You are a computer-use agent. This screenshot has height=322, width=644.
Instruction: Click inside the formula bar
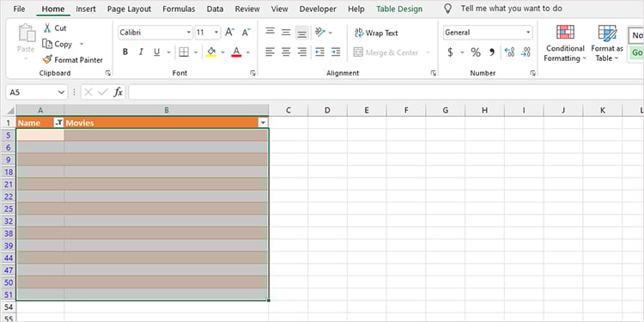(386, 93)
